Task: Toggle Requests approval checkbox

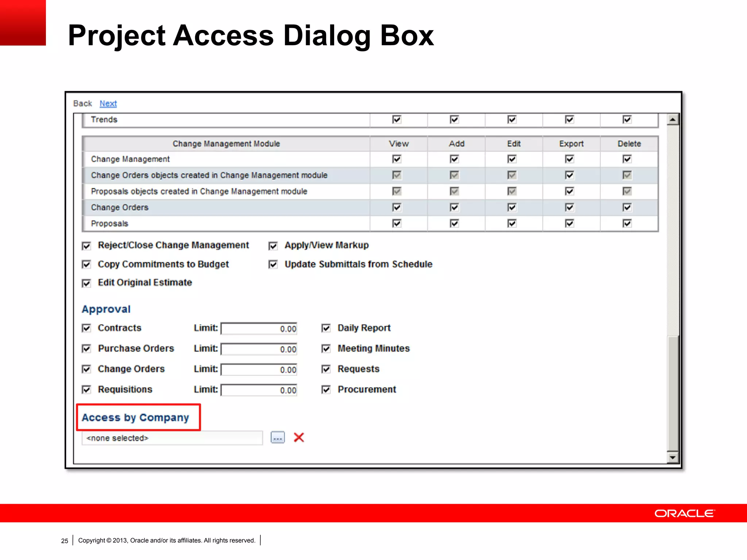Action: 326,369
